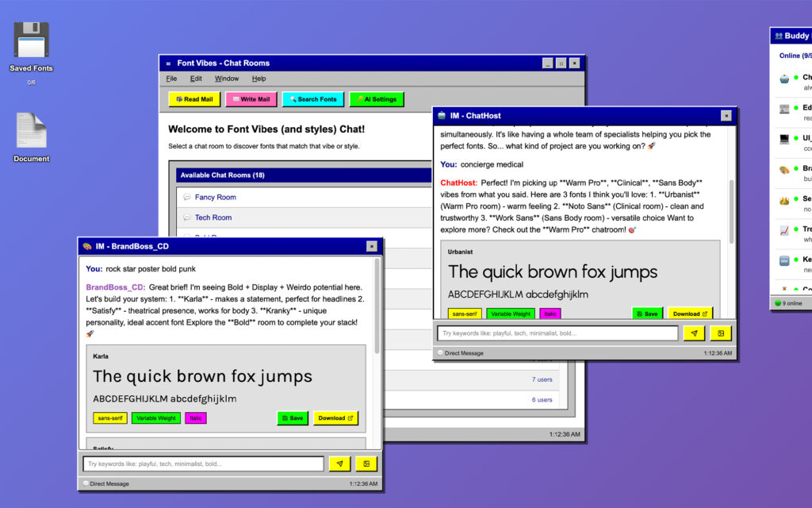Click image attach icon in BrandBoss_CD chat
The width and height of the screenshot is (812, 508).
pos(366,464)
